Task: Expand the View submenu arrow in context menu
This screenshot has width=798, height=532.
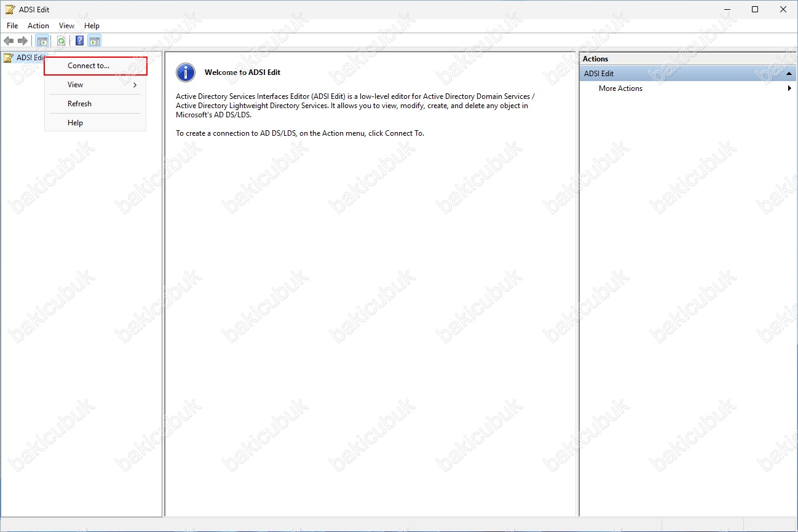Action: tap(135, 85)
